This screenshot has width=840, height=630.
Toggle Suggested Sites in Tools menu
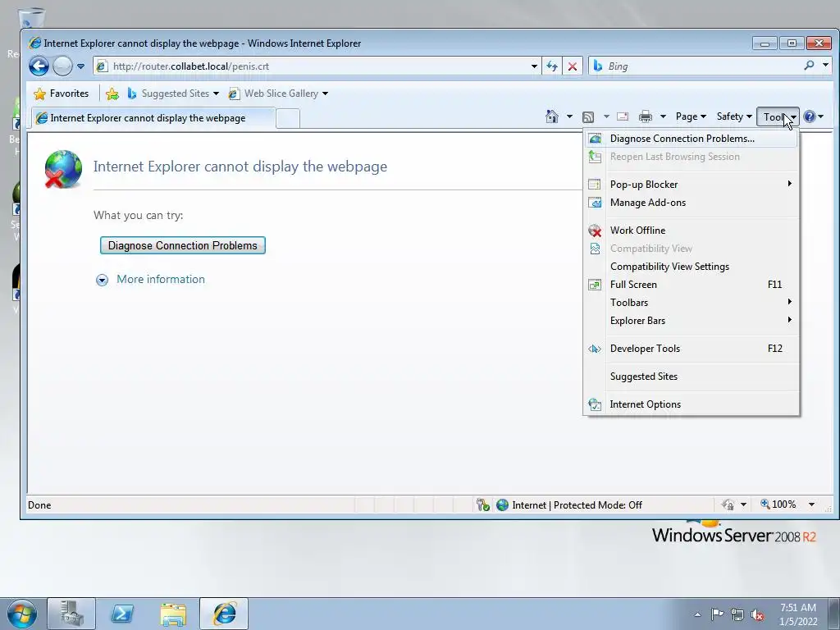692,377
